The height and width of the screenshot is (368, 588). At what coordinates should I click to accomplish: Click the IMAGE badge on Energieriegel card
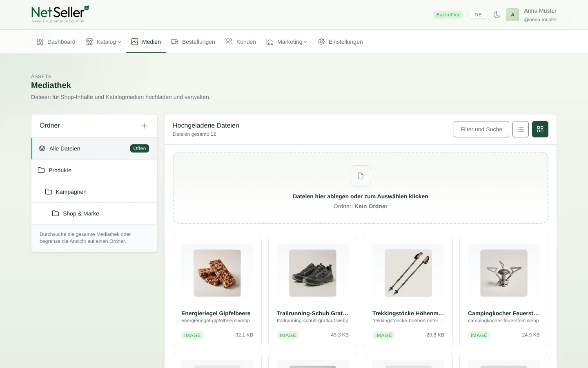pos(192,335)
